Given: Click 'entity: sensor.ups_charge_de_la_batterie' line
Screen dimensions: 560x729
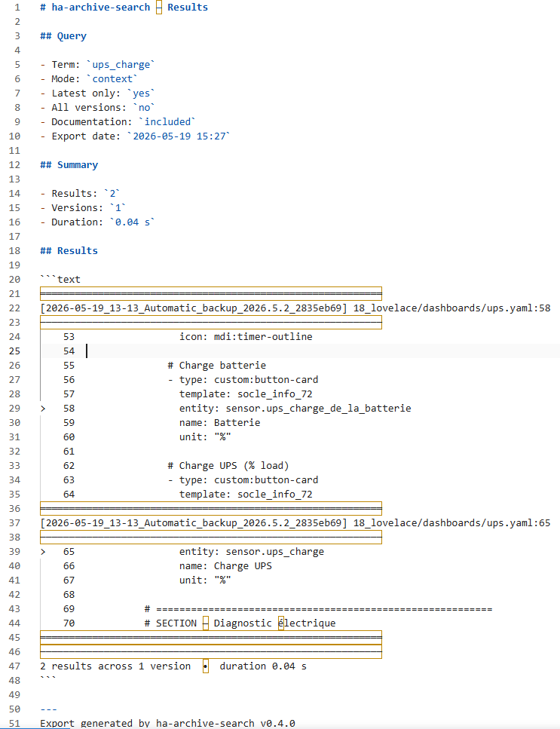Looking at the screenshot, I should coord(295,409).
